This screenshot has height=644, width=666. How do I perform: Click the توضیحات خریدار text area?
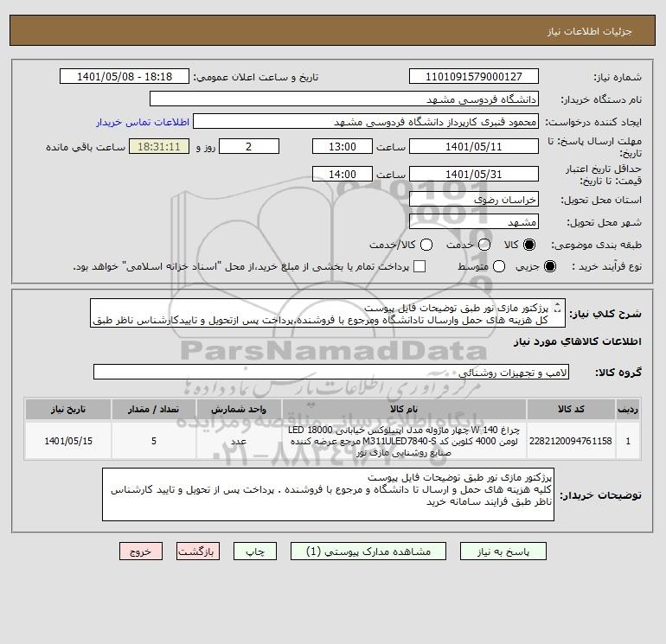tap(328, 494)
